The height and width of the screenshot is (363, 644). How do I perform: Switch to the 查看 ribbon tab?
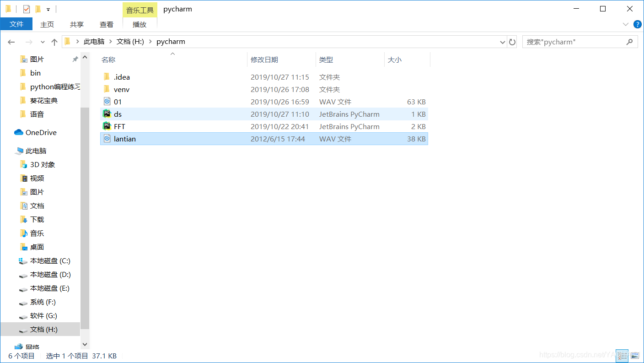pyautogui.click(x=107, y=24)
